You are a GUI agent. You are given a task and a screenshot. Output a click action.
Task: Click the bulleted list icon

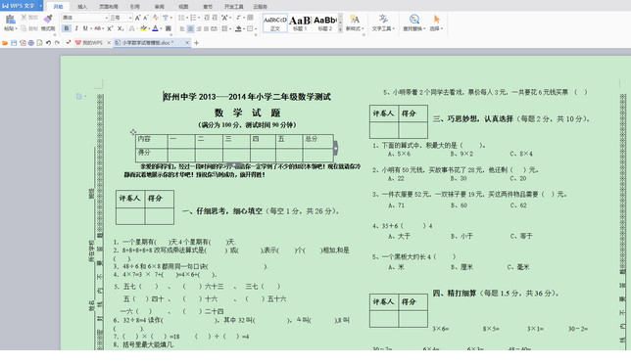coord(181,18)
